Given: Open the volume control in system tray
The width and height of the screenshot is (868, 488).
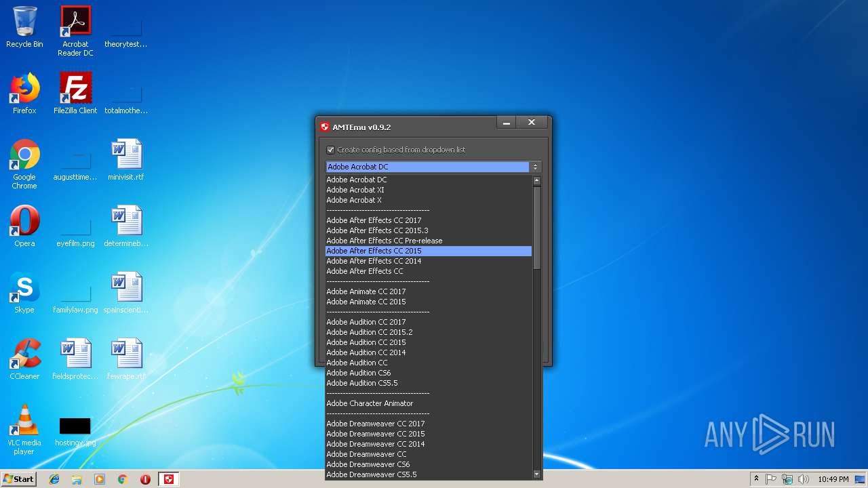Looking at the screenshot, I should [x=803, y=479].
